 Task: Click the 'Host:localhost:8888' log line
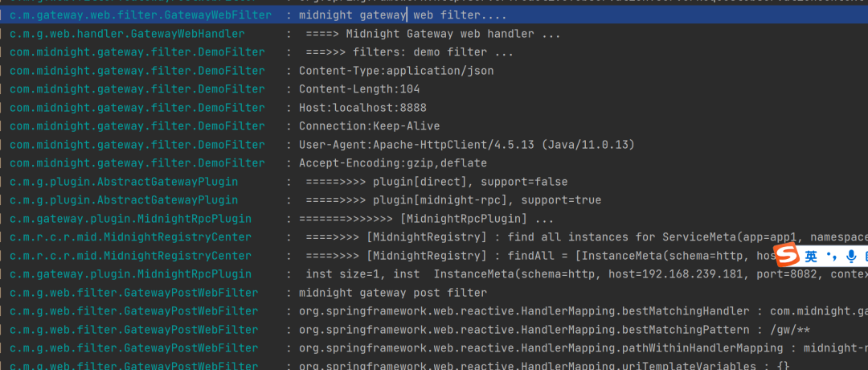coord(362,108)
